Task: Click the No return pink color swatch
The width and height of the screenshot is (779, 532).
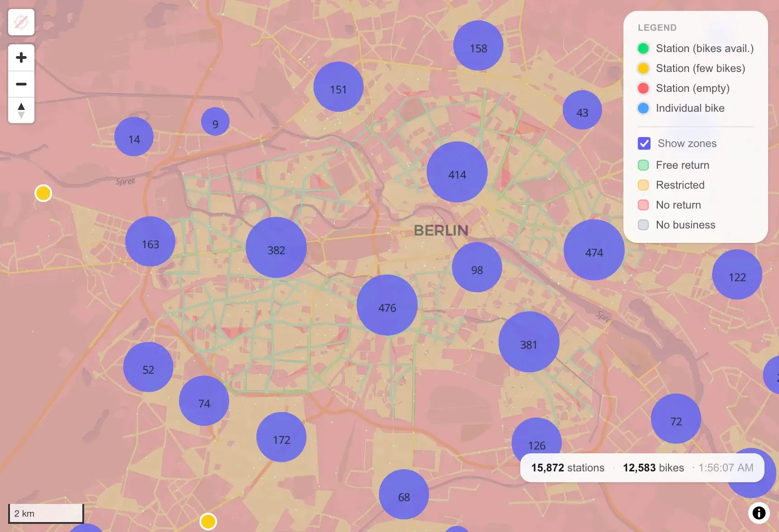Action: (x=643, y=205)
